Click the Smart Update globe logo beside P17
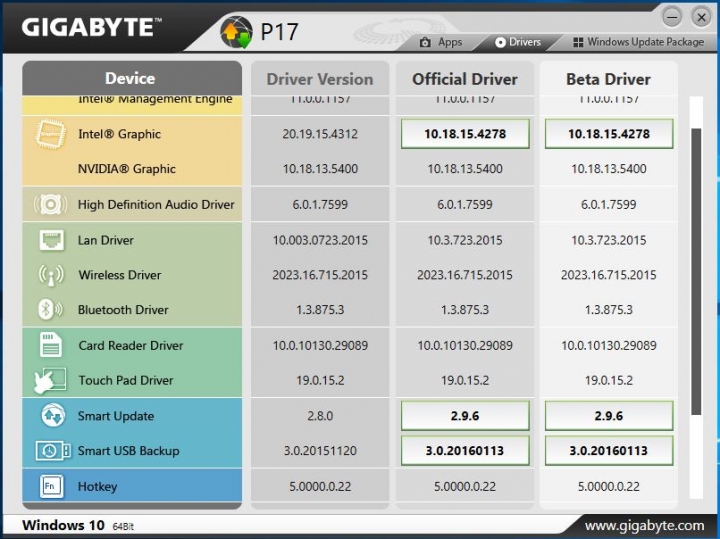The image size is (720, 539). pos(236,32)
